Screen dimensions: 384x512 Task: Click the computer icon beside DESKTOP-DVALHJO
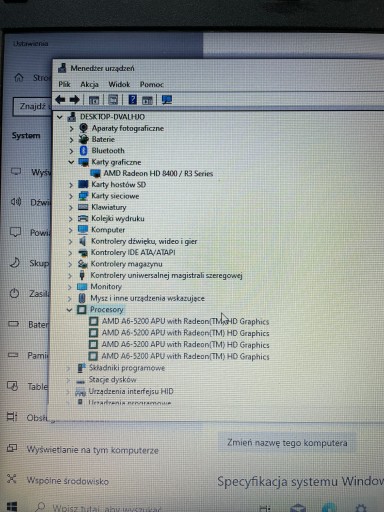point(72,117)
